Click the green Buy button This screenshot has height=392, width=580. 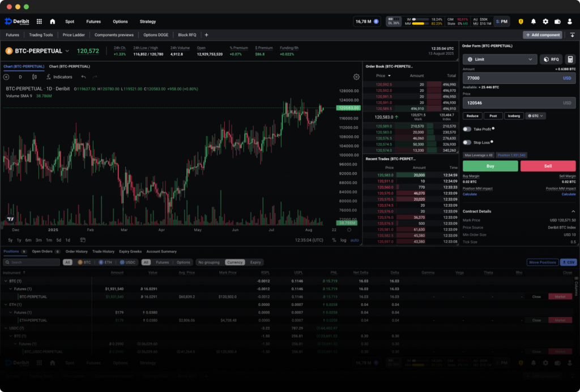(x=490, y=166)
